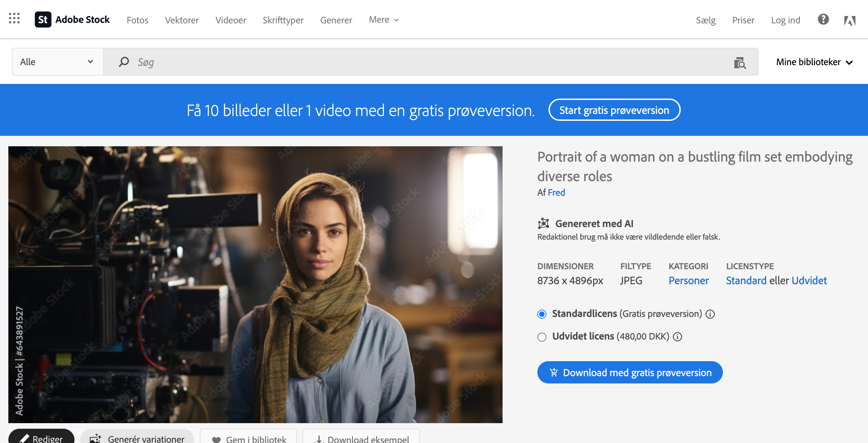Select the Udvidet licens radio button
The image size is (868, 443).
point(542,337)
